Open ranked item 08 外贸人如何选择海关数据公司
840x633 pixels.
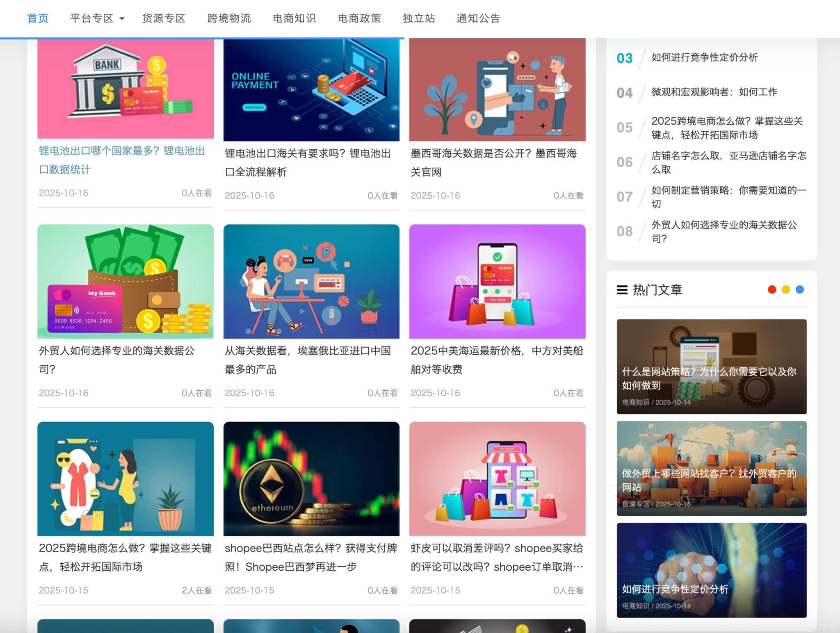pyautogui.click(x=724, y=232)
